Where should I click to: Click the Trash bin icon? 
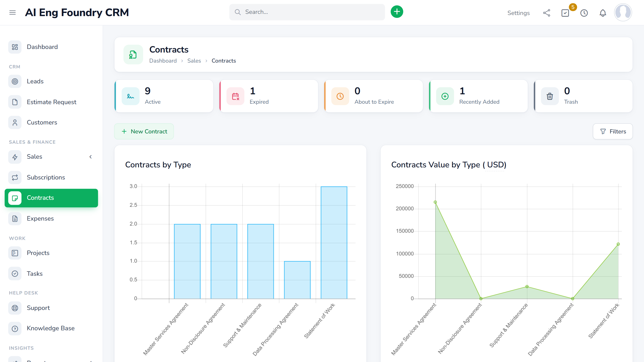[x=550, y=96]
